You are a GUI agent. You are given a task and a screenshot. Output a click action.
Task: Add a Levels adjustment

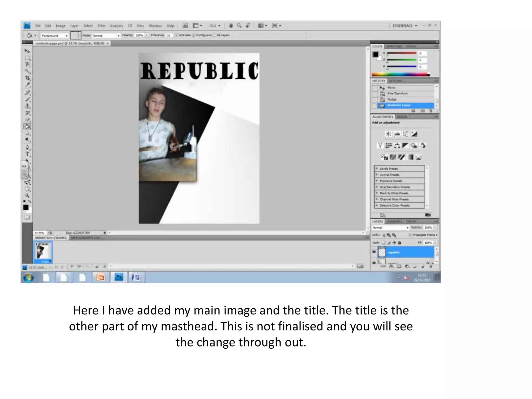tap(397, 134)
